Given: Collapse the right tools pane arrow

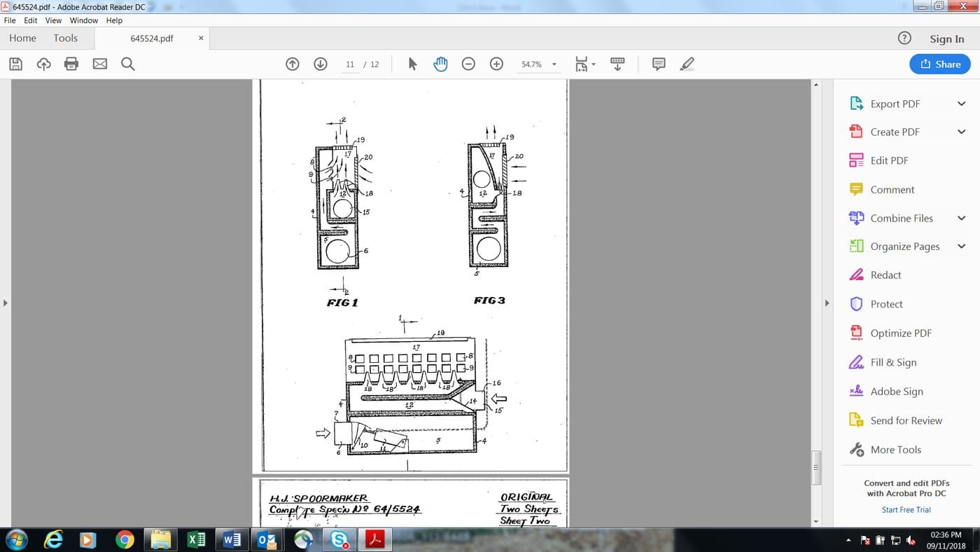Looking at the screenshot, I should (827, 303).
